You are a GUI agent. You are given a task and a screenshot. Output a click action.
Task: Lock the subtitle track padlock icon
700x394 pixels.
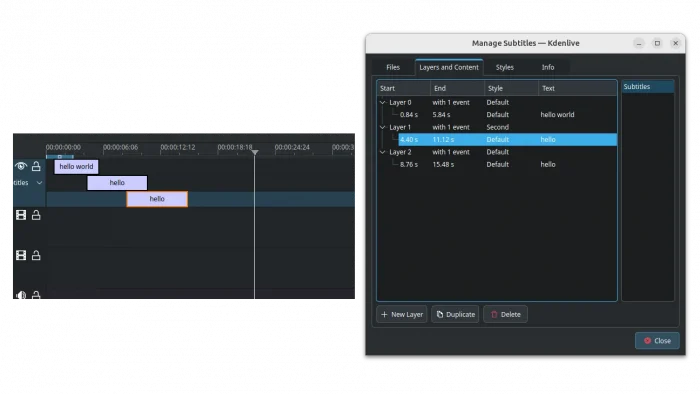(36, 166)
